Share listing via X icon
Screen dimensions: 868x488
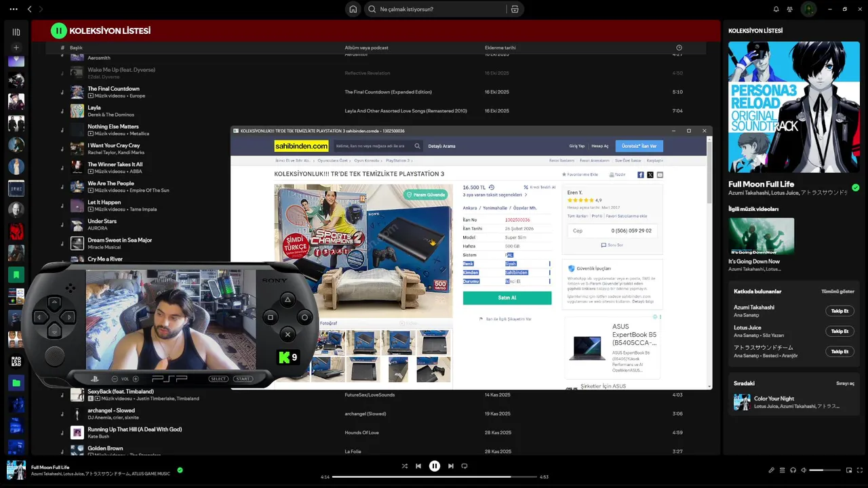tap(650, 175)
